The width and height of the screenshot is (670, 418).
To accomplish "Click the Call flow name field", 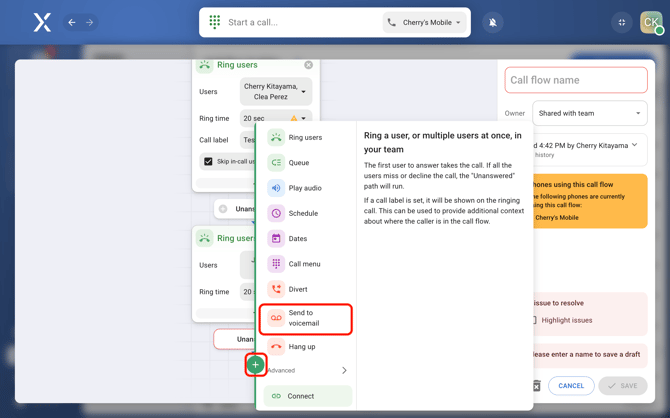I will (576, 80).
